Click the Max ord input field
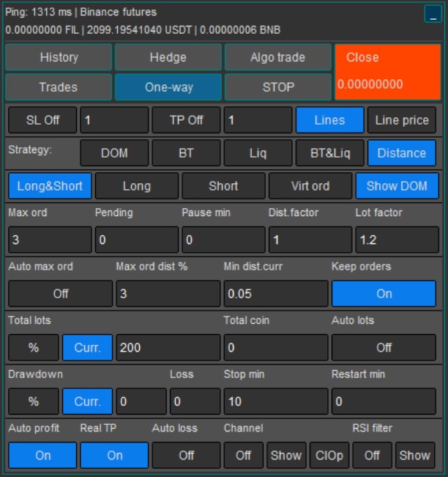The width and height of the screenshot is (448, 477). (50, 240)
